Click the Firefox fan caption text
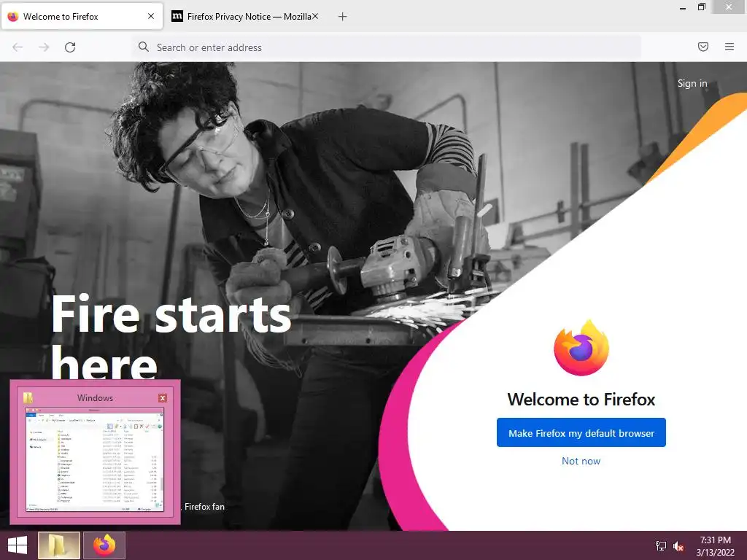Viewport: 747px width, 560px height. click(x=204, y=507)
